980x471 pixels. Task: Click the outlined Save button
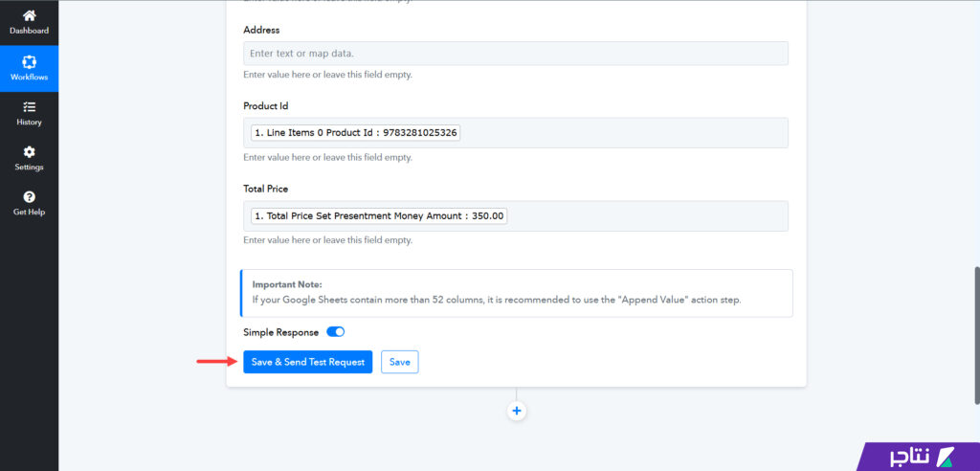tap(400, 362)
